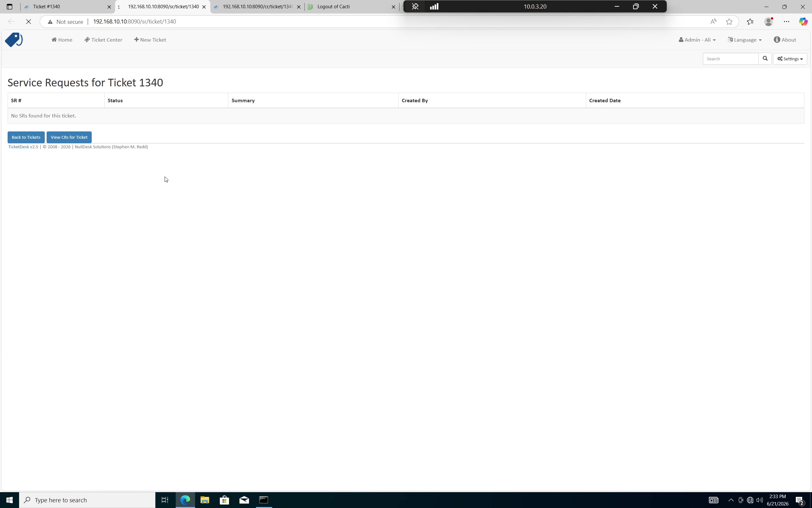Open Microsoft Store from the taskbar
The width and height of the screenshot is (812, 508).
click(225, 500)
